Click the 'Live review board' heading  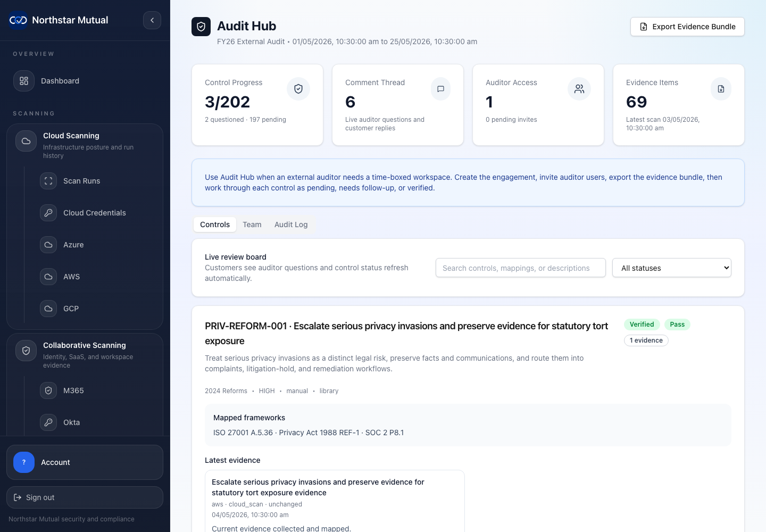pos(236,257)
